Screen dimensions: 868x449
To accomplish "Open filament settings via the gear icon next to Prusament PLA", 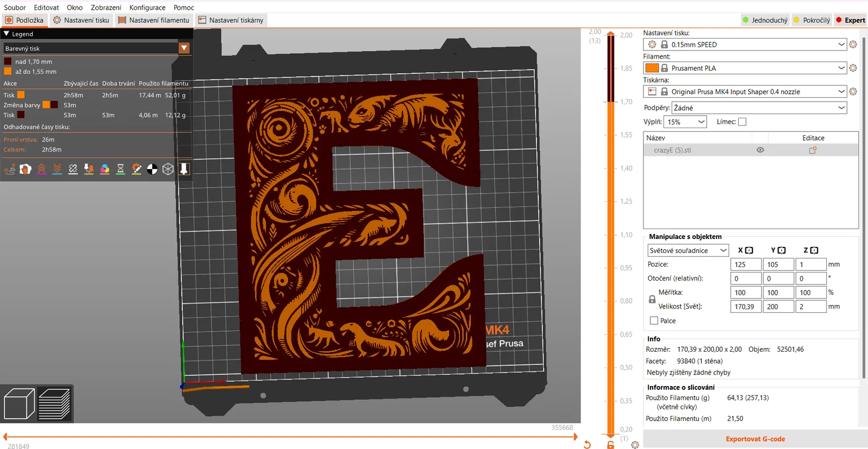I will coord(853,68).
